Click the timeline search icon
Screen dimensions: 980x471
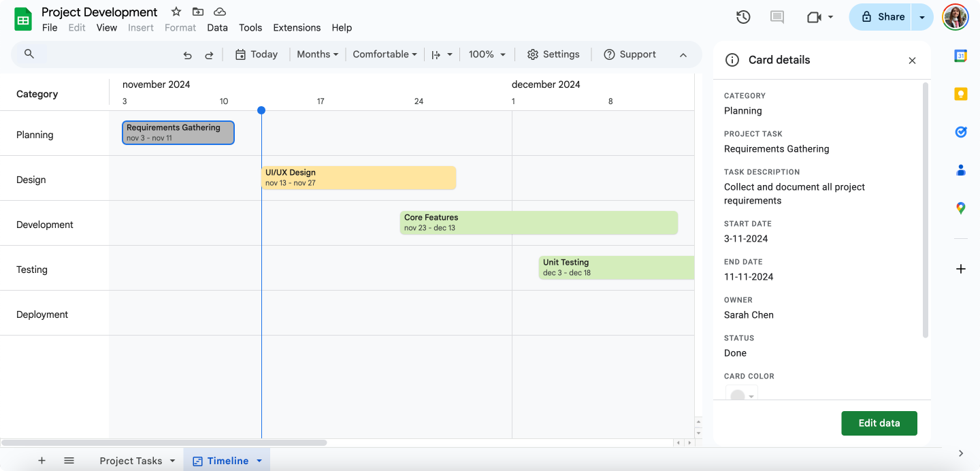29,54
